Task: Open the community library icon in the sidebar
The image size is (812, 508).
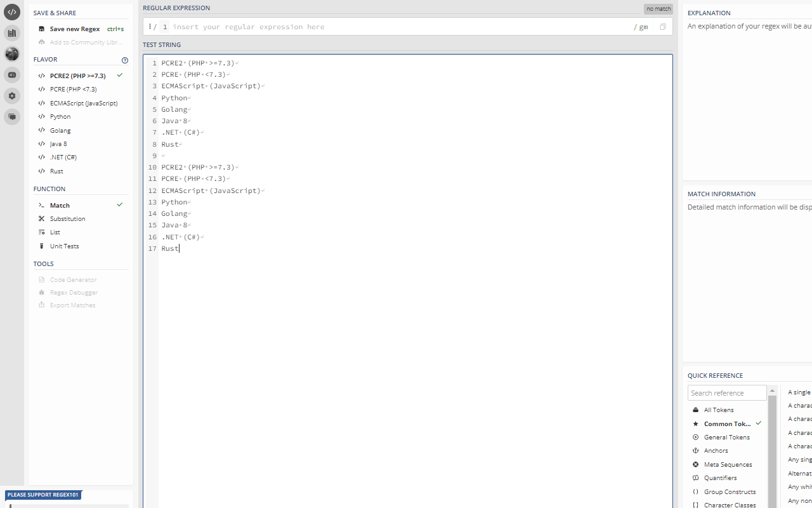Action: pyautogui.click(x=11, y=32)
